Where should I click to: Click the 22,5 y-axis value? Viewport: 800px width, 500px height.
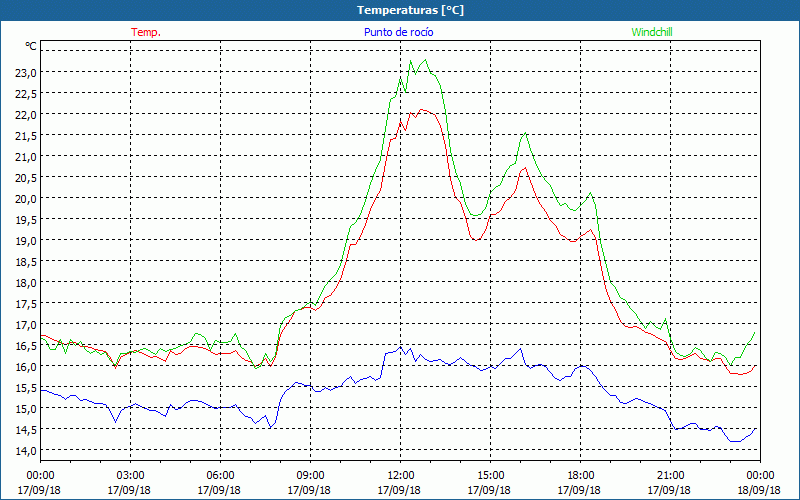pyautogui.click(x=26, y=94)
